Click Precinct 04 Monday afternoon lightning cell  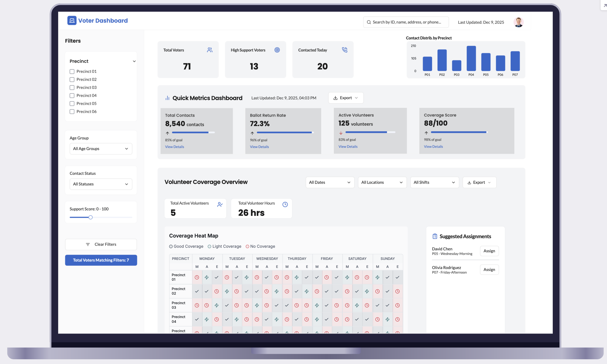(207, 319)
